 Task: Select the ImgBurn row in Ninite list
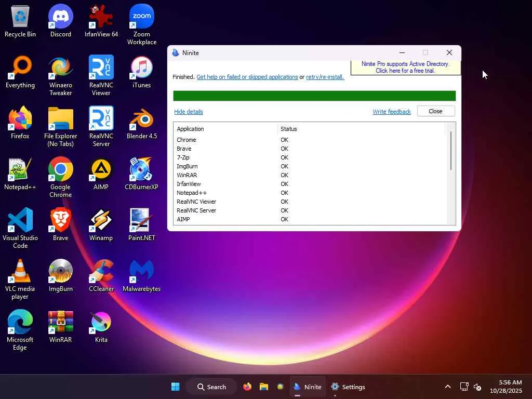point(310,166)
